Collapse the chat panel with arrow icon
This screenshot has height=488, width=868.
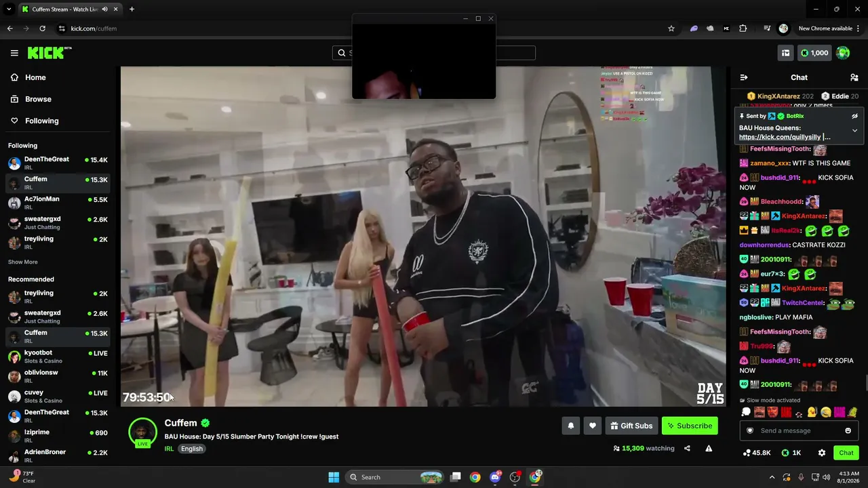point(744,77)
